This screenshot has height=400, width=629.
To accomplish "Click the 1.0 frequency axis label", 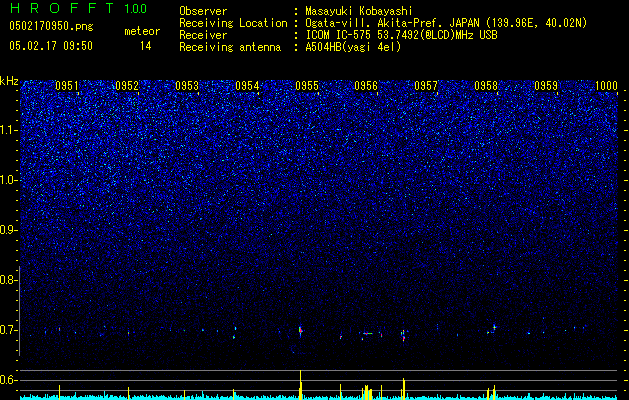I will [x=8, y=180].
